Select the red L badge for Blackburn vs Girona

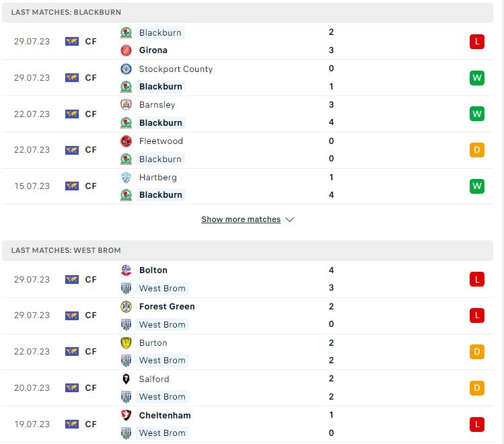(x=476, y=42)
